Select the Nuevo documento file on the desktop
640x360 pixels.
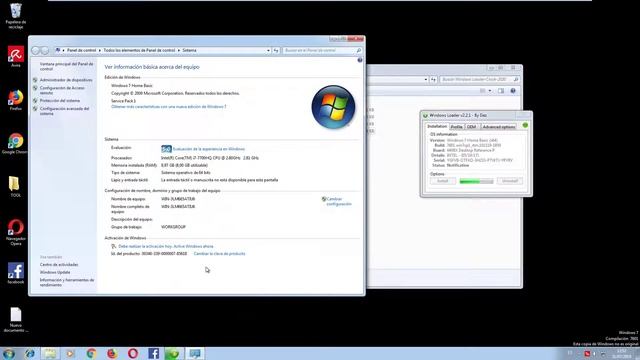[x=16, y=320]
